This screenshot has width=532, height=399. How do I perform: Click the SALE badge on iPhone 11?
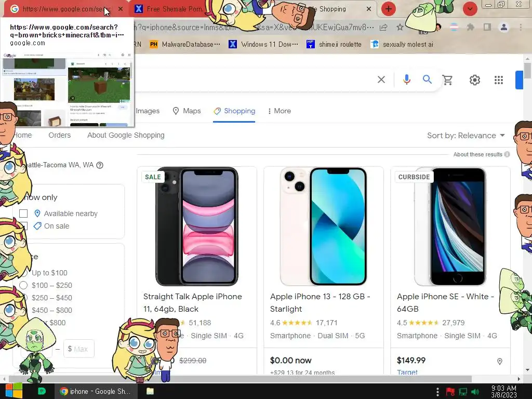point(153,177)
